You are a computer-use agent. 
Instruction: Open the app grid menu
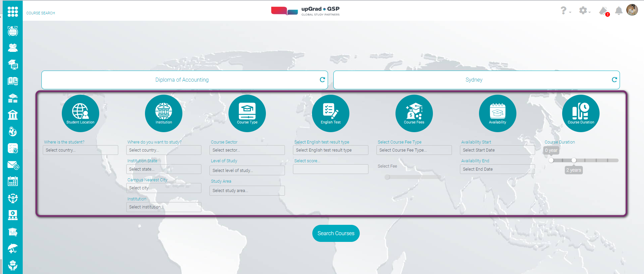click(13, 12)
